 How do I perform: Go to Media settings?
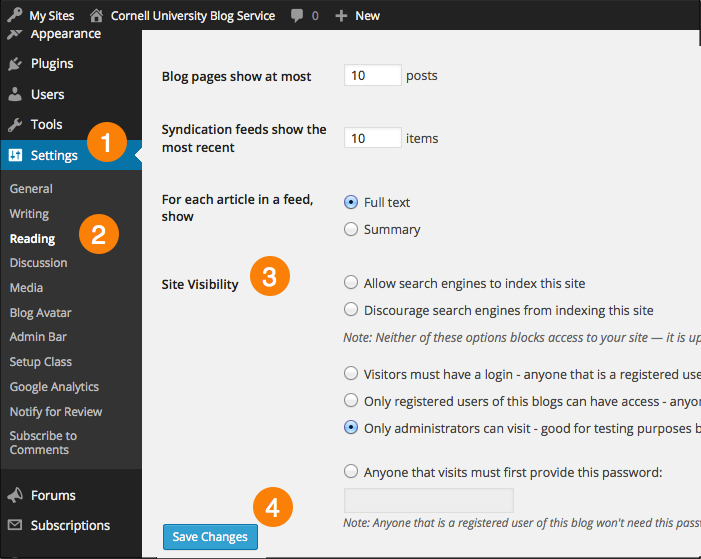[26, 288]
